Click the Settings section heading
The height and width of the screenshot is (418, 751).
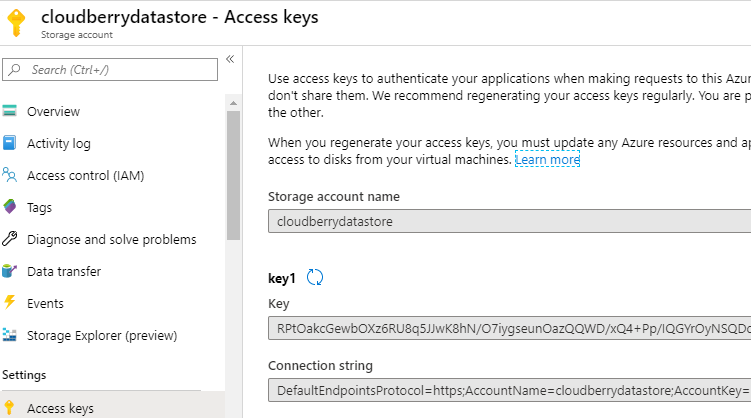coord(24,375)
